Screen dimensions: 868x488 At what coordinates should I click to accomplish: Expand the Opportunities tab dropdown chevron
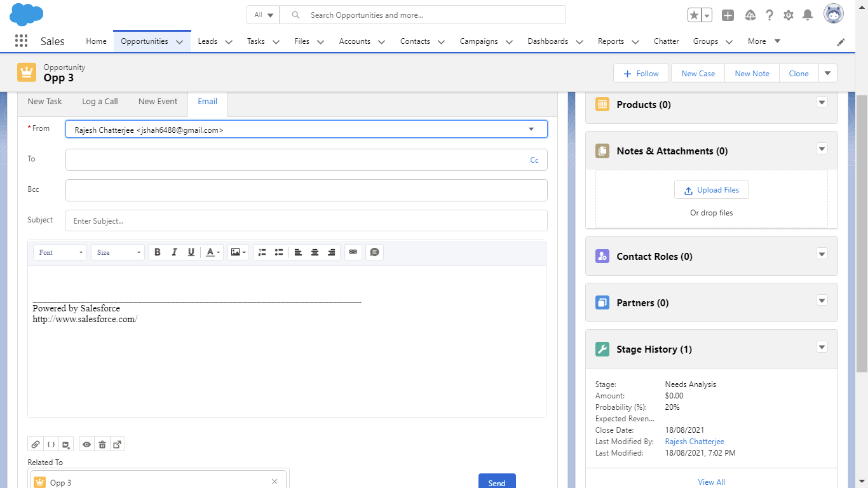[x=179, y=42]
